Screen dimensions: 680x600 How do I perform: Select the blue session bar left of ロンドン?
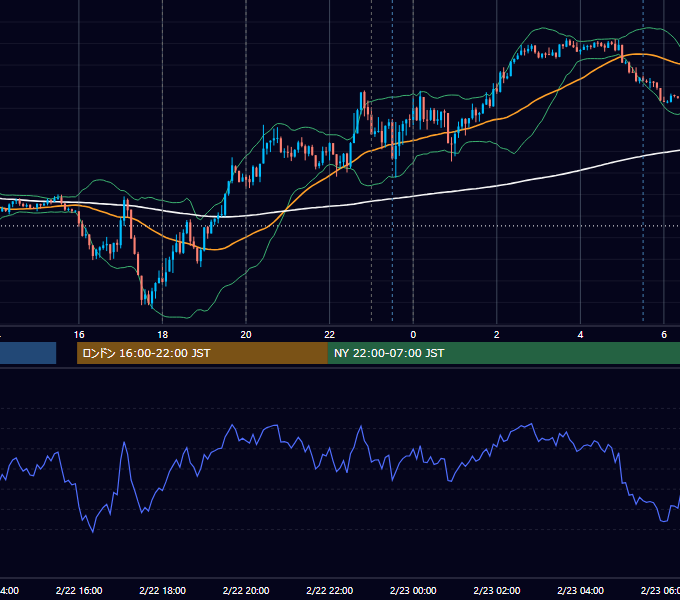(28, 353)
